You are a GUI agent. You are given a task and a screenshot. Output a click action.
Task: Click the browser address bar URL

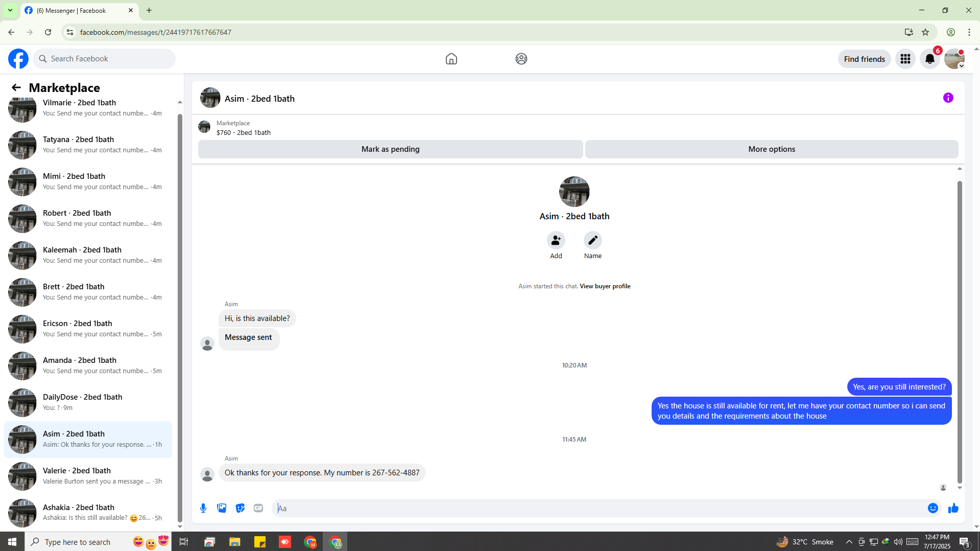pos(156,32)
